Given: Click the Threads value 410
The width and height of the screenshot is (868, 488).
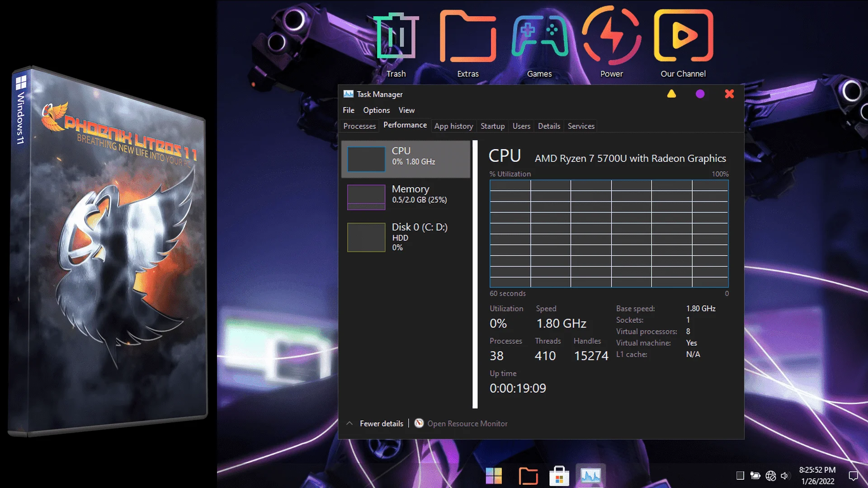Looking at the screenshot, I should pyautogui.click(x=545, y=356).
